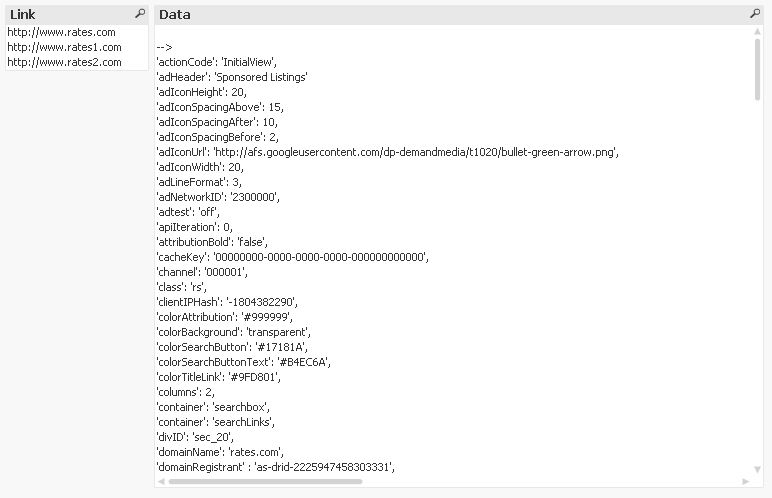
Task: Select http://www.rates.com in the Link list
Action: 61,32
